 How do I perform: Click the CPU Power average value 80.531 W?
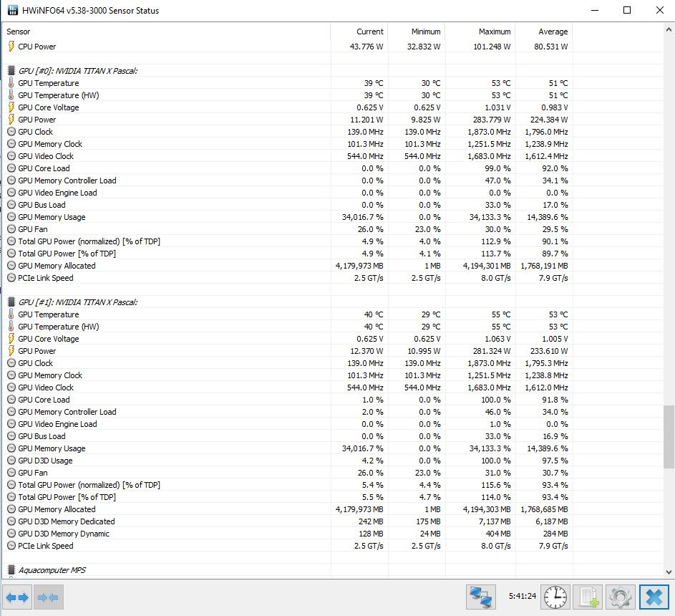coord(551,47)
